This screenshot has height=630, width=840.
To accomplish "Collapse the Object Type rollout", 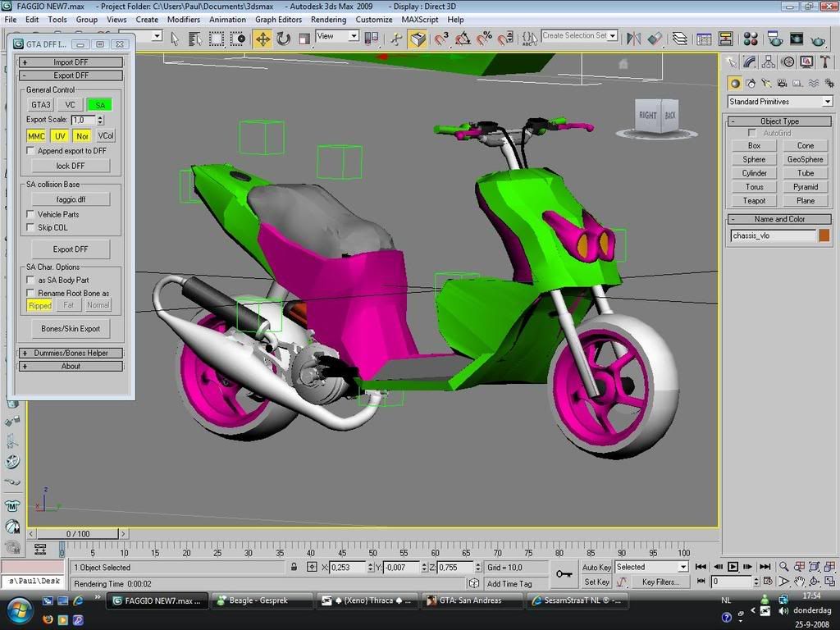I will tap(779, 121).
